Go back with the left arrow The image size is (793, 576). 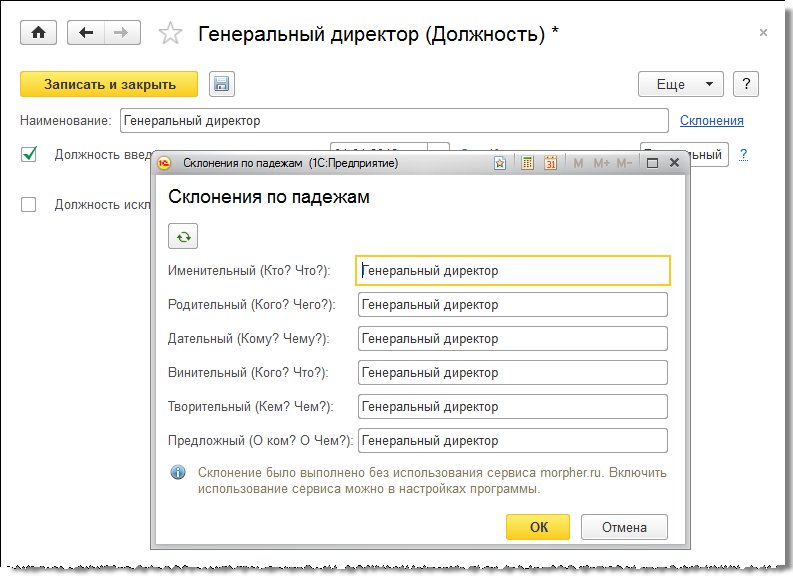(x=86, y=33)
